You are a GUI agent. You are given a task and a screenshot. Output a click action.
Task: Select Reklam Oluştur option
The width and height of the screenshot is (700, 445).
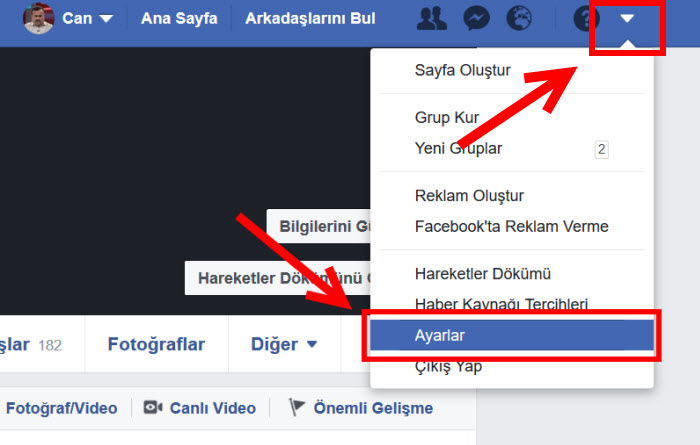[x=469, y=195]
